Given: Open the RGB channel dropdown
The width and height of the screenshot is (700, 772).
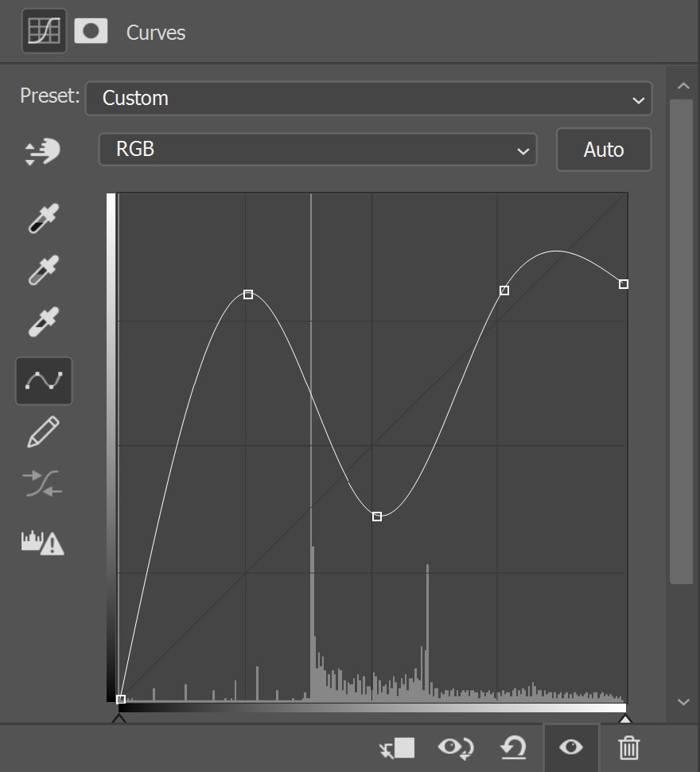Looking at the screenshot, I should [317, 149].
